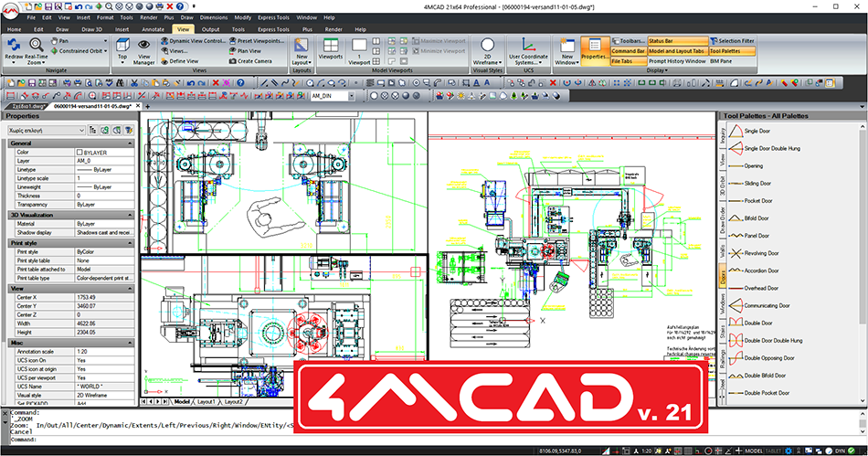Expand the Display ribbon group

click(657, 71)
